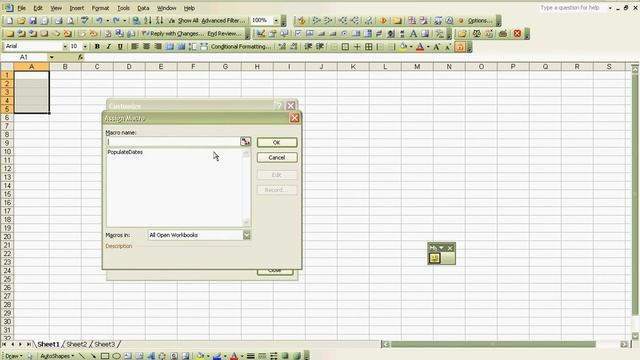This screenshot has height=360, width=640.
Task: Open the AutoShapes dropdown
Action: [57, 356]
